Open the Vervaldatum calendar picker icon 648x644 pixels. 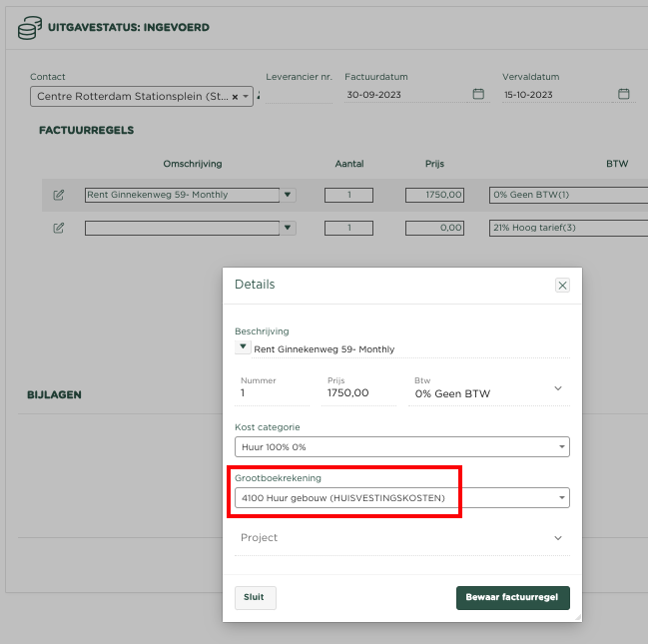pos(624,94)
